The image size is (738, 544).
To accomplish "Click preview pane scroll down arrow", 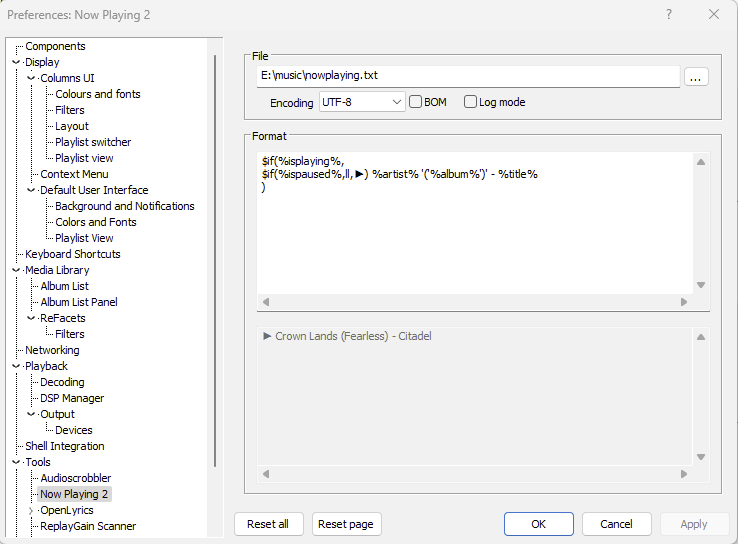I will tap(701, 457).
